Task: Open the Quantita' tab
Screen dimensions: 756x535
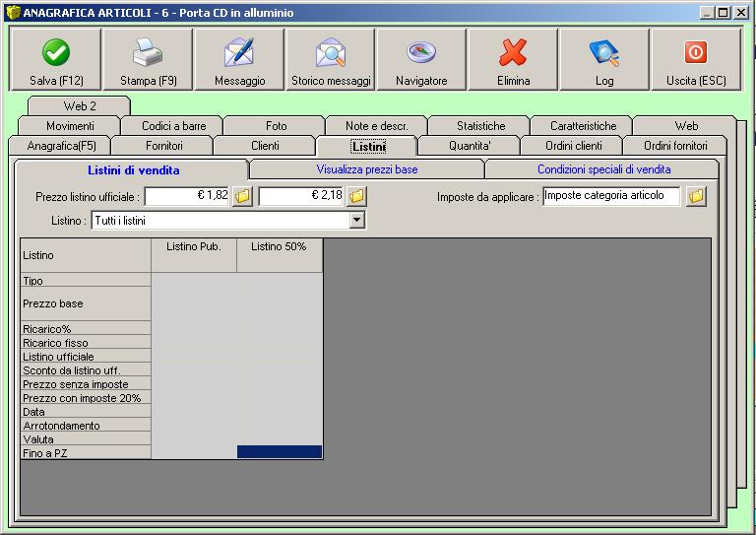Action: (470, 146)
